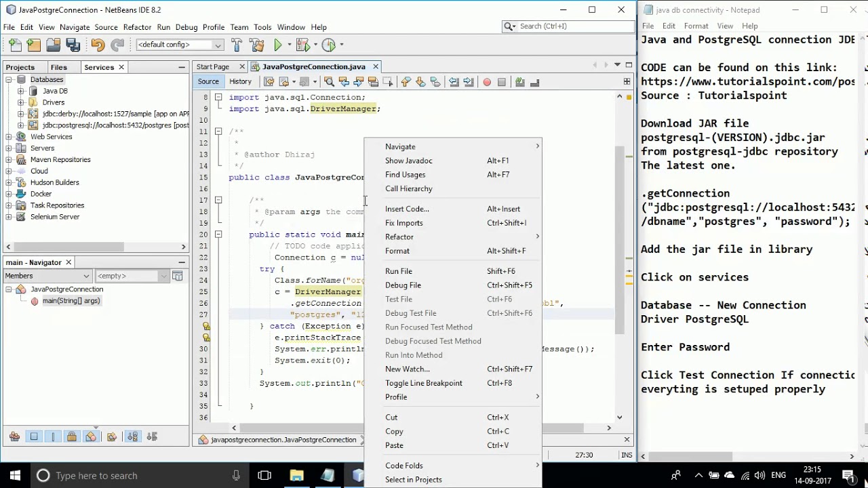
Task: Click the Save All toolbar icon
Action: click(x=73, y=45)
